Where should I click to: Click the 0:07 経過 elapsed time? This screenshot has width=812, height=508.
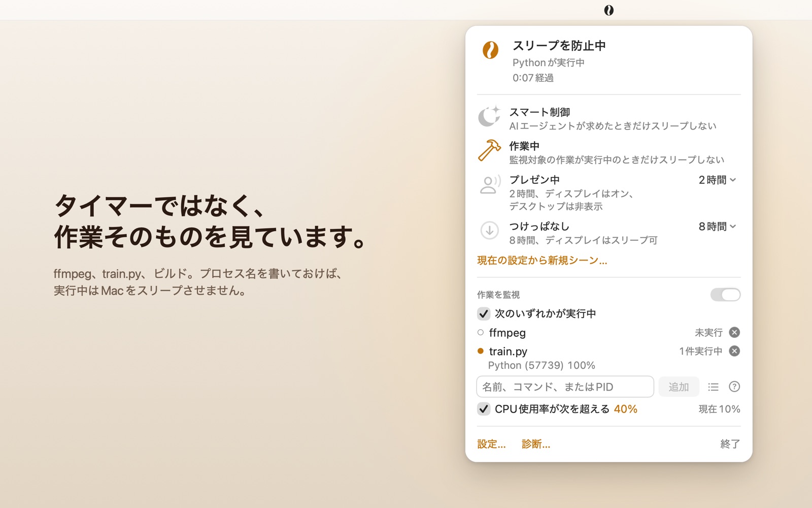click(x=533, y=78)
